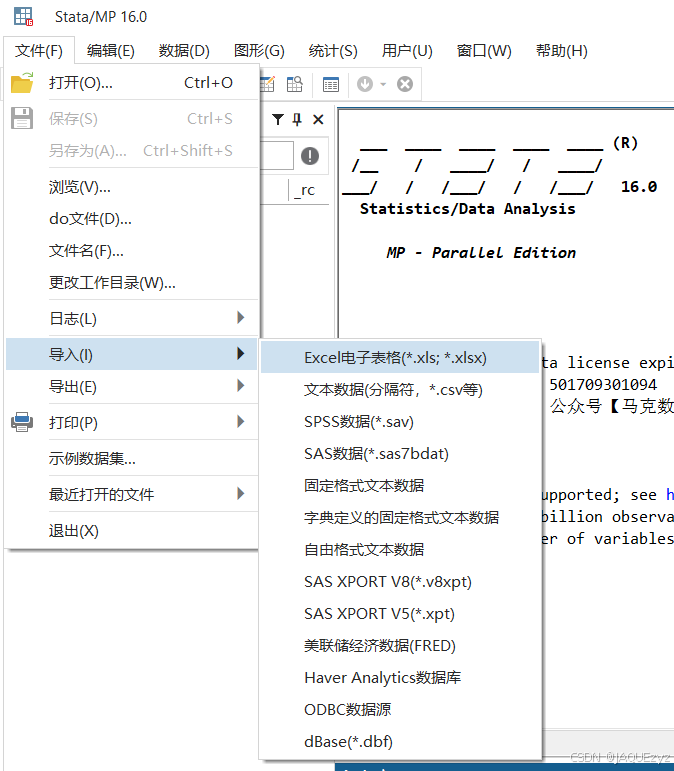
Task: Open dropdown arrow next to down-arrow icon
Action: point(383,84)
